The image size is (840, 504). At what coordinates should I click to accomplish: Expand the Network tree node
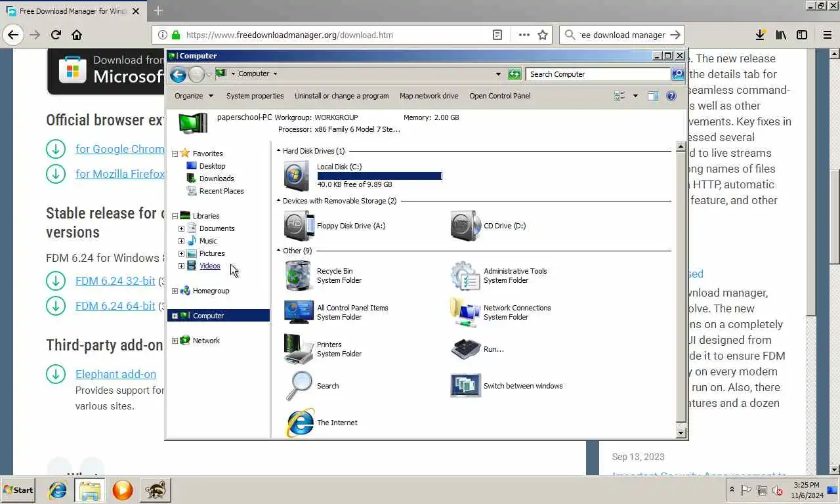(x=175, y=341)
